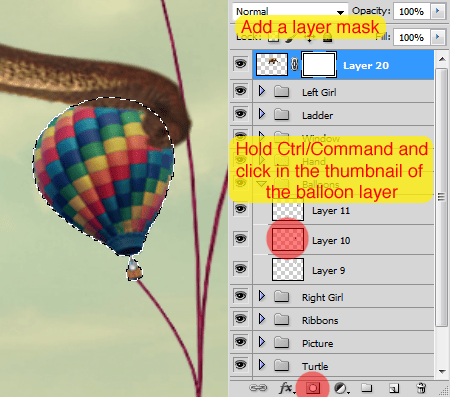This screenshot has height=397, width=450.
Task: Hide Layer 9 using its eye
Action: pos(240,269)
